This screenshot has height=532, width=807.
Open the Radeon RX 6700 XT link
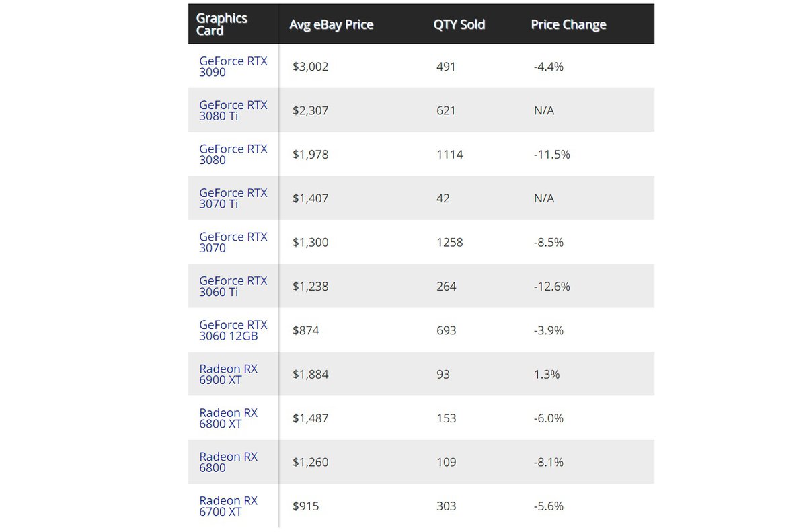pos(228,506)
